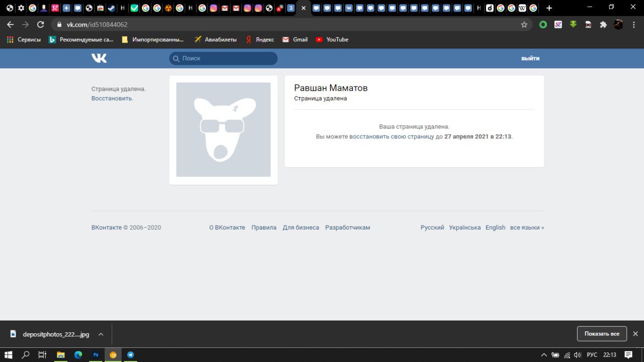Image resolution: width=644 pixels, height=362 pixels.
Task: Go back with the browser back arrow
Action: 10,24
